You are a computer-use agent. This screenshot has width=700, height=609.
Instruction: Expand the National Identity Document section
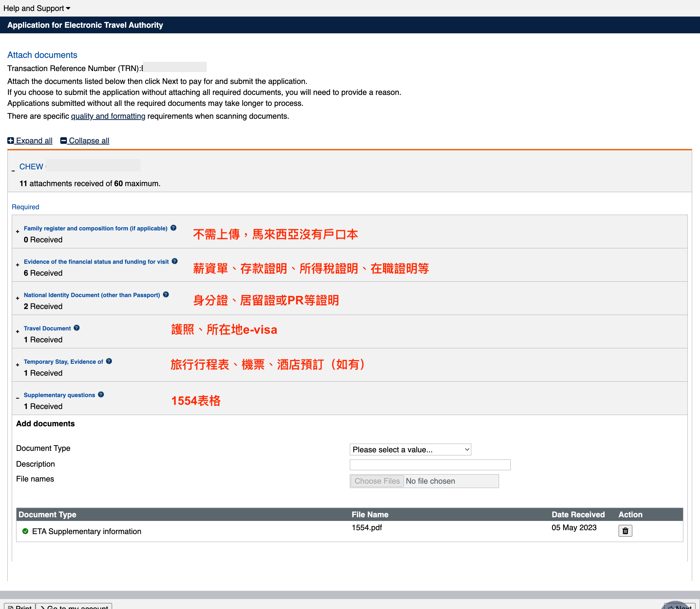coord(18,298)
